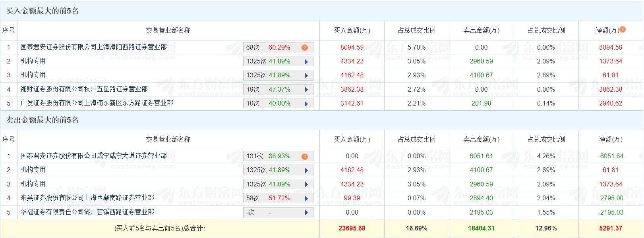
Task: Click the blue arrow in the 华福证券 row
Action: click(x=306, y=213)
